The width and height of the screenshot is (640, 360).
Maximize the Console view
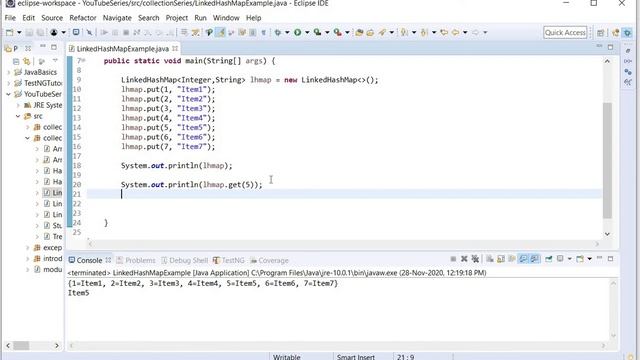(611, 259)
